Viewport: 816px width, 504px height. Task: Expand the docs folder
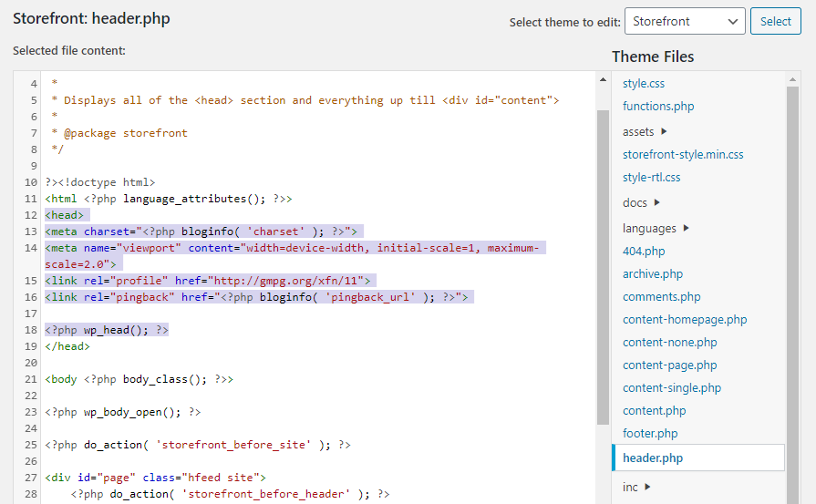pos(641,203)
